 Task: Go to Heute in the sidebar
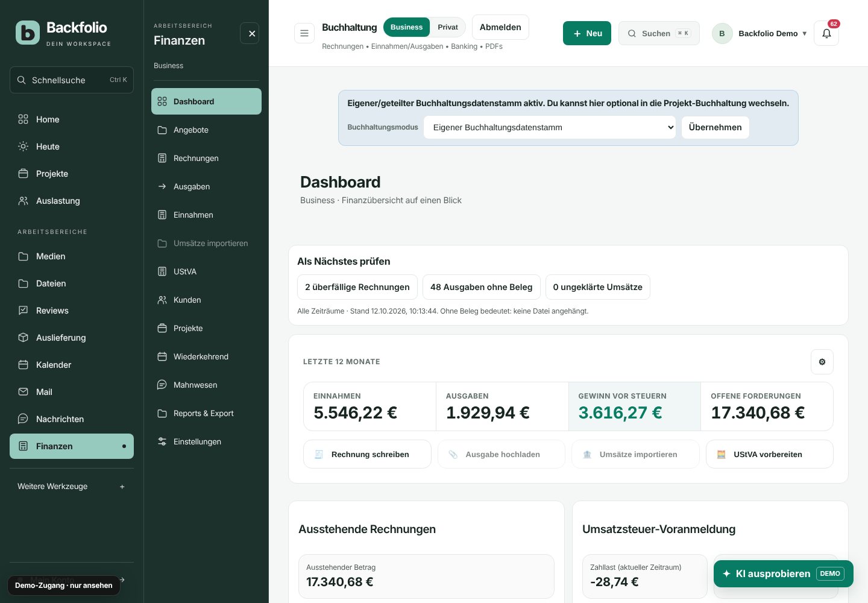click(x=72, y=147)
